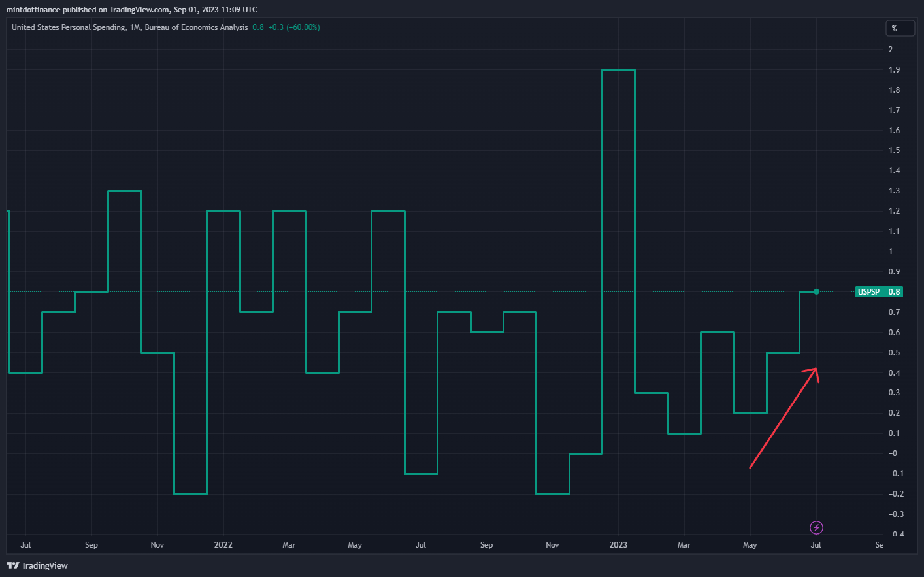Click the −0.1 value on the price axis
Screen dimensions: 924x577
(x=896, y=474)
